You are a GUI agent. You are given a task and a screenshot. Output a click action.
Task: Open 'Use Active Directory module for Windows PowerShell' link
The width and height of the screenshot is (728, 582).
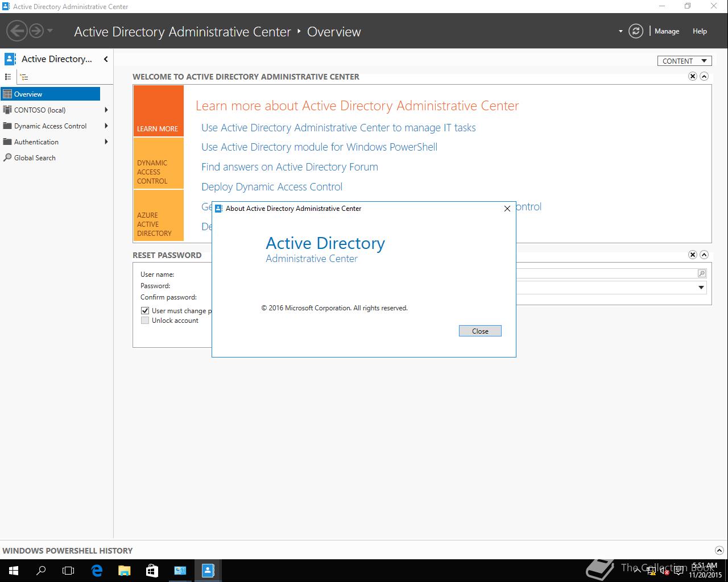click(319, 147)
